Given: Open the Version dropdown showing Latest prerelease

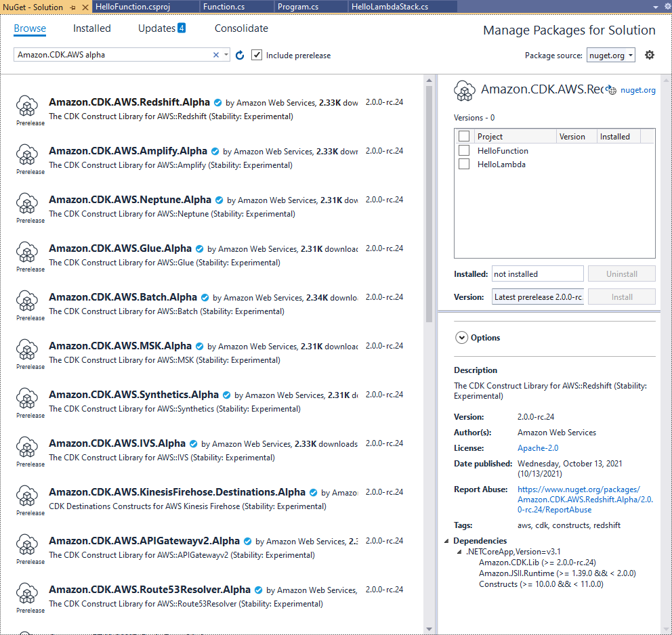Looking at the screenshot, I should tap(537, 297).
